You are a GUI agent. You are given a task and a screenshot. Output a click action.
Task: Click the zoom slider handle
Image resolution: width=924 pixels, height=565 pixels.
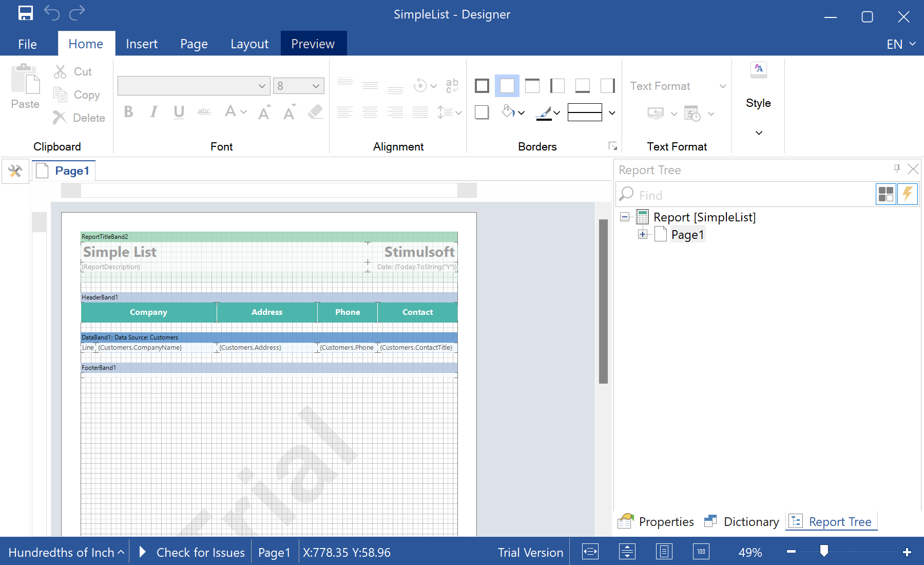(x=824, y=551)
